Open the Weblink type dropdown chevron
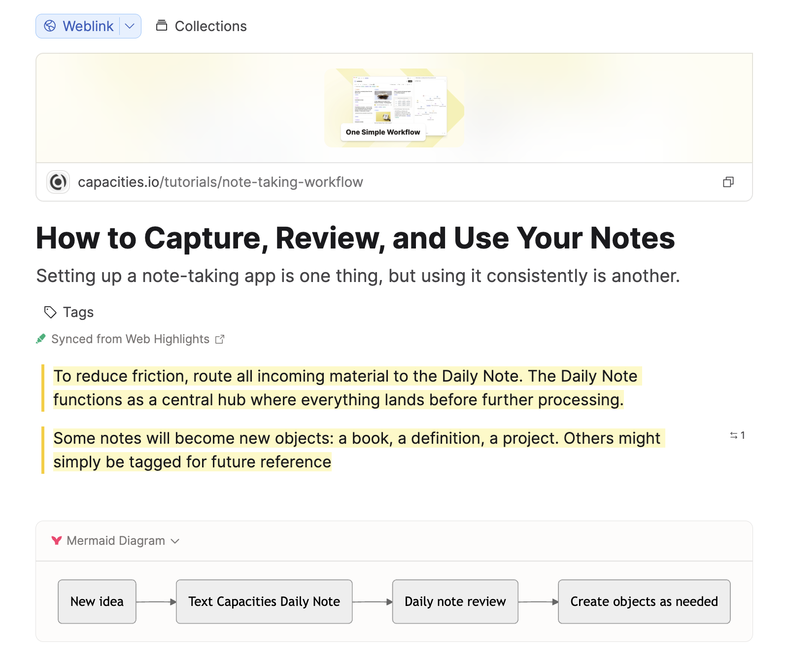This screenshot has width=789, height=672. coord(130,26)
